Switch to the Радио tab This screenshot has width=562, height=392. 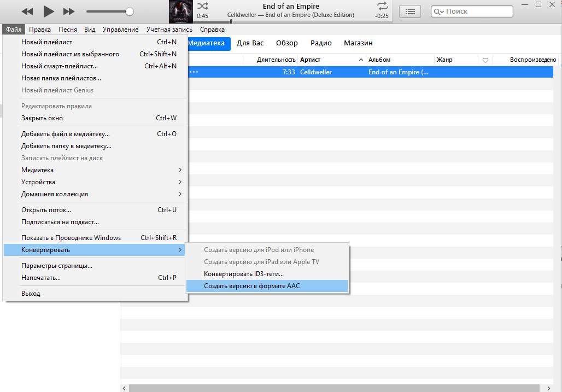point(321,43)
